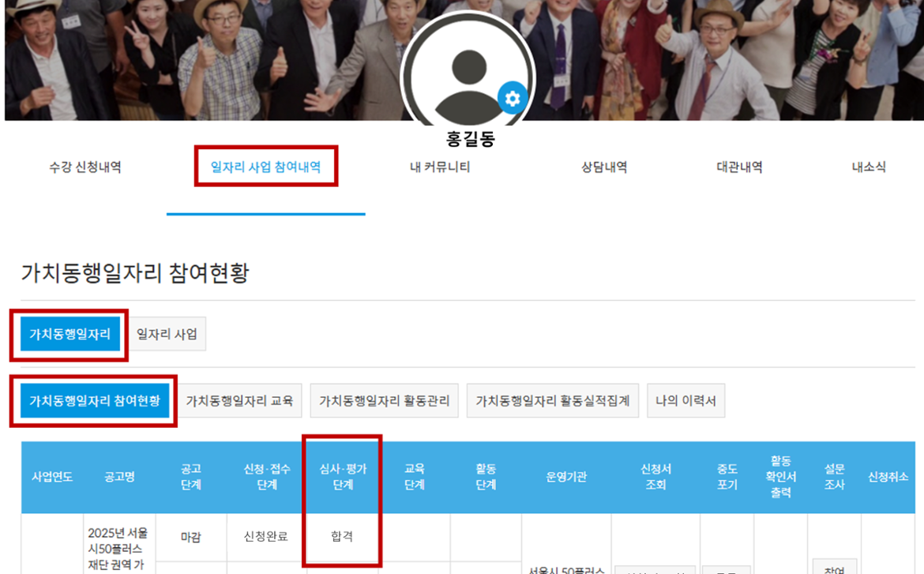Click the user name 홍길동

[x=471, y=140]
